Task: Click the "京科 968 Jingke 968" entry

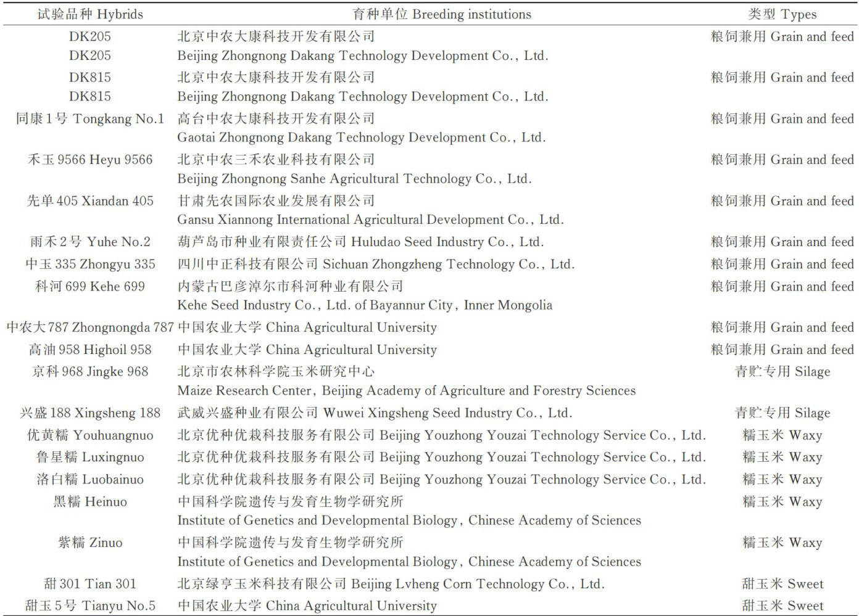Action: click(90, 372)
